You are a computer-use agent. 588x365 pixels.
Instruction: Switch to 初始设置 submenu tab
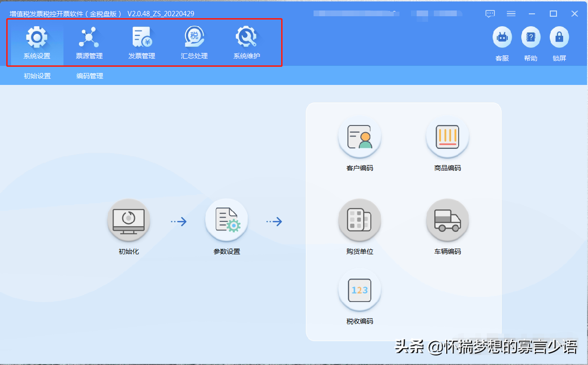pyautogui.click(x=37, y=76)
